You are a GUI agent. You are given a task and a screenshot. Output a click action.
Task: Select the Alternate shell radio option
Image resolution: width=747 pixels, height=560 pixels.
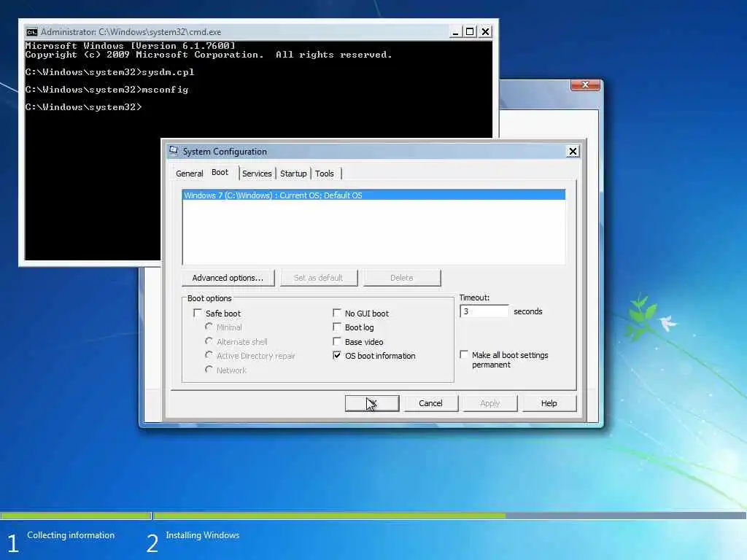209,341
